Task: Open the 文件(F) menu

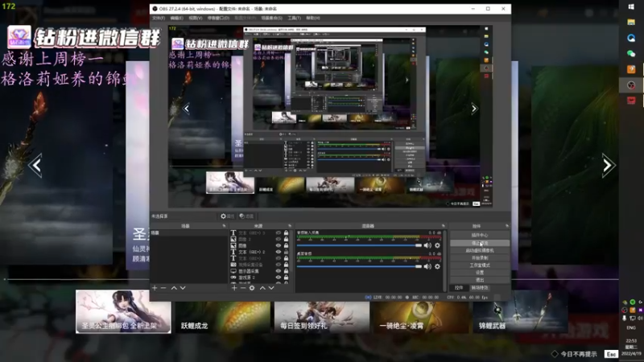Action: tap(159, 18)
